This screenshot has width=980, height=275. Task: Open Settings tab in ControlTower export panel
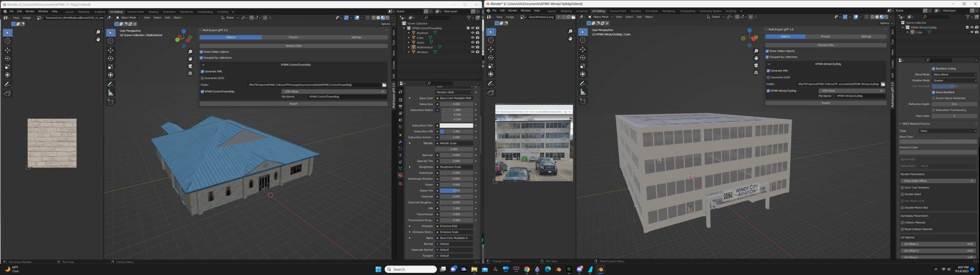[356, 37]
